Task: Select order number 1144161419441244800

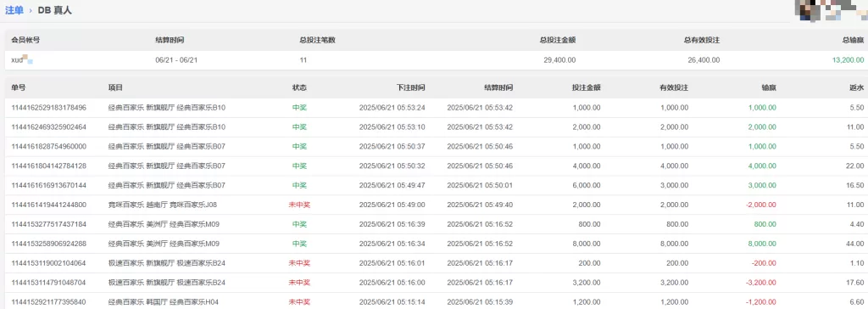Action: [x=48, y=205]
